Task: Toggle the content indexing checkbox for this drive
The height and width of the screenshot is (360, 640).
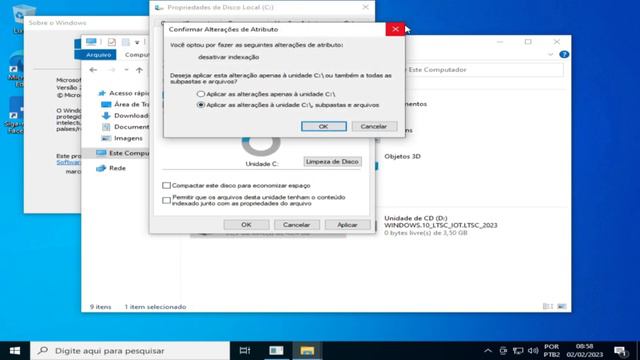Action: 166,200
